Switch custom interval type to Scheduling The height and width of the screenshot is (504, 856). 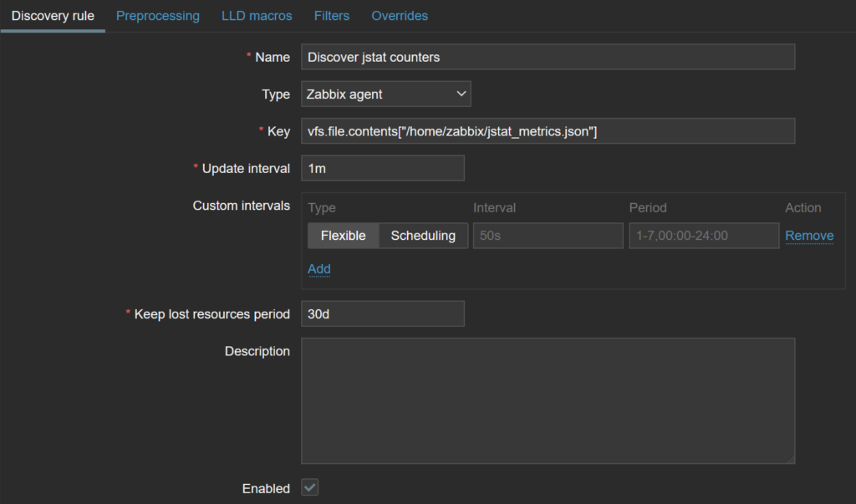pyautogui.click(x=423, y=236)
